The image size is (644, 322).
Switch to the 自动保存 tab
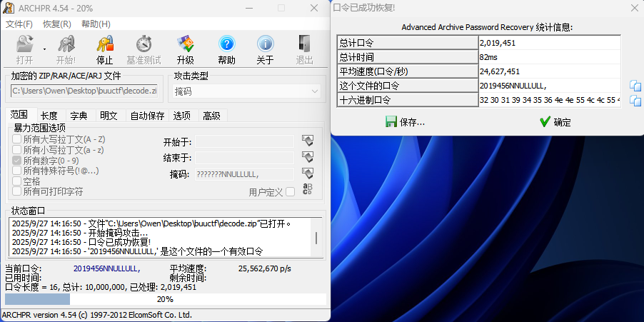click(147, 116)
